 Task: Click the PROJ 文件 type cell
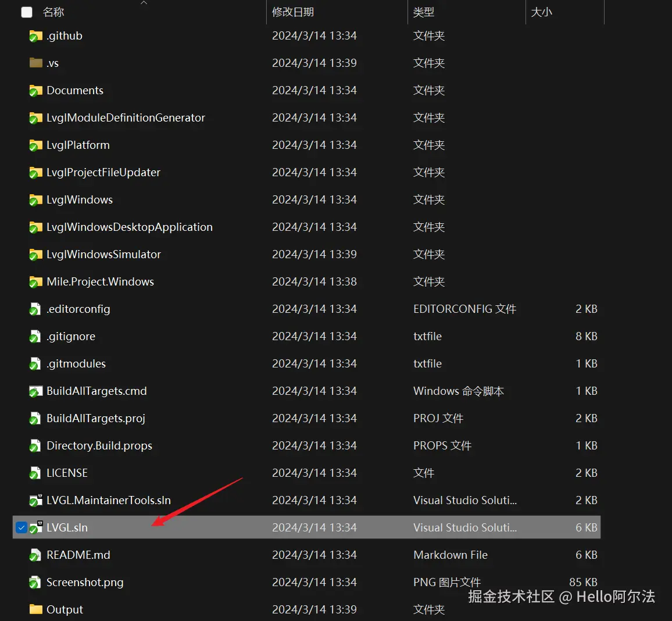point(438,418)
